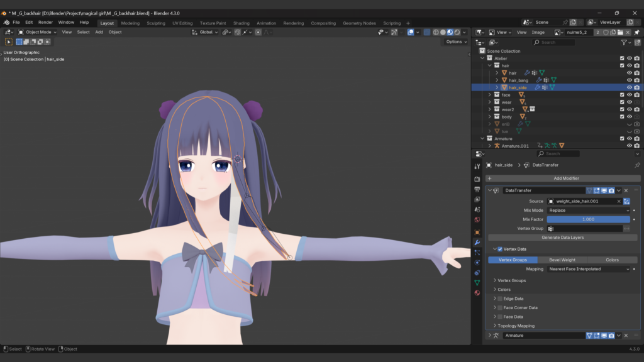Click the eyedropper beside the Source field

pos(627,201)
